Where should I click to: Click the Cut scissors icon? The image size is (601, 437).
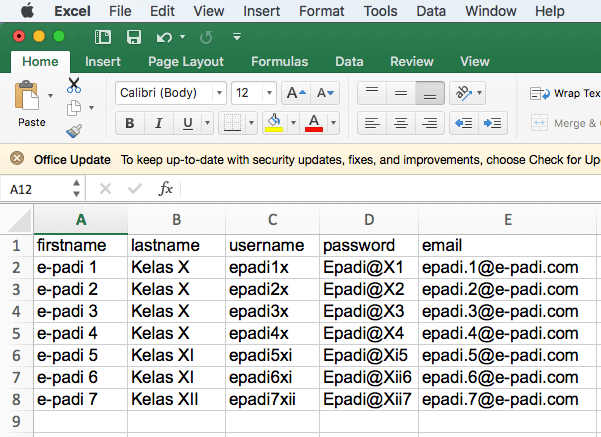(75, 85)
